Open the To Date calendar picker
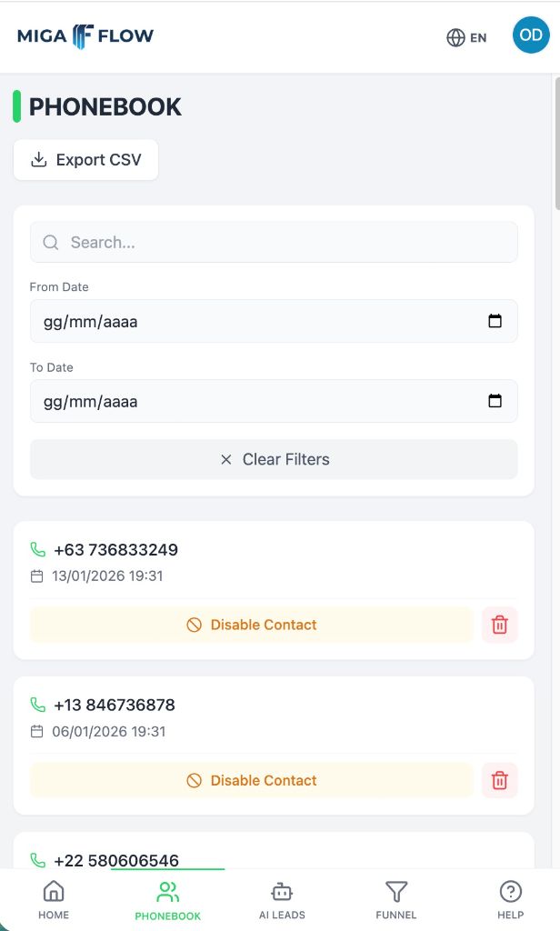This screenshot has width=560, height=931. click(495, 401)
